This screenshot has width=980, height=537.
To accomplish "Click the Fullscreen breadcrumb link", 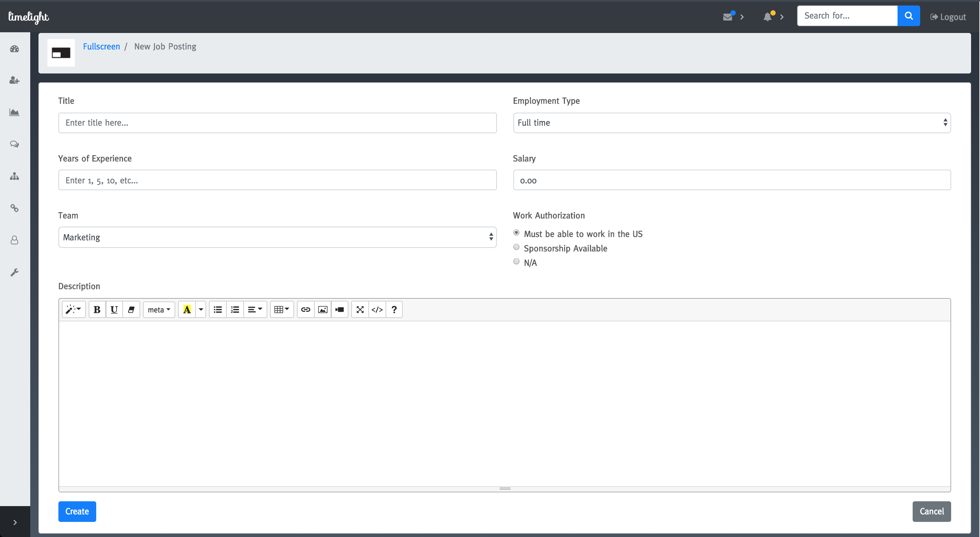I will tap(101, 46).
